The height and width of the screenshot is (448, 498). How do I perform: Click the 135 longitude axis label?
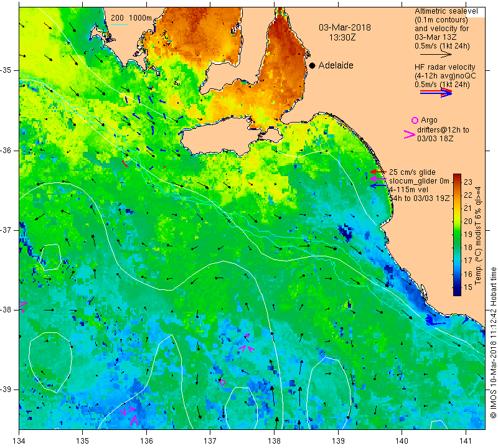point(83,441)
